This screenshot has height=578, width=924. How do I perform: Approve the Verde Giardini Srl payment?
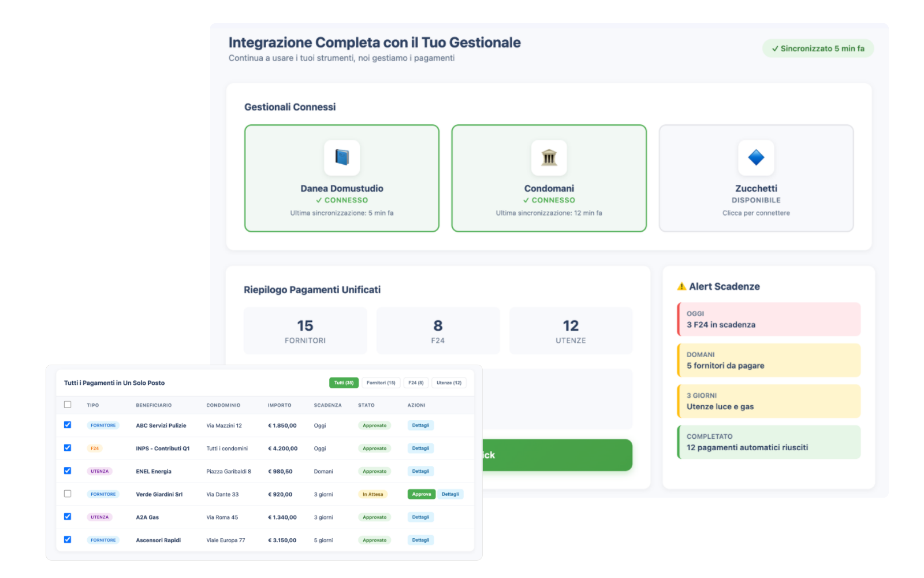click(421, 494)
